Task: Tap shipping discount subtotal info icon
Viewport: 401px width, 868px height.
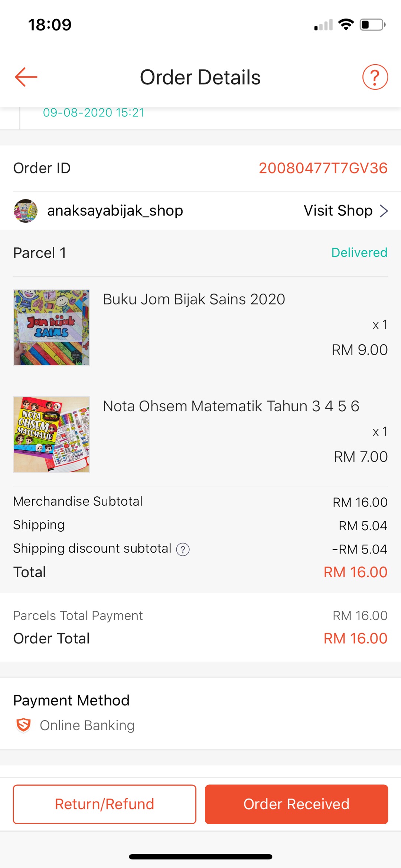Action: click(183, 549)
